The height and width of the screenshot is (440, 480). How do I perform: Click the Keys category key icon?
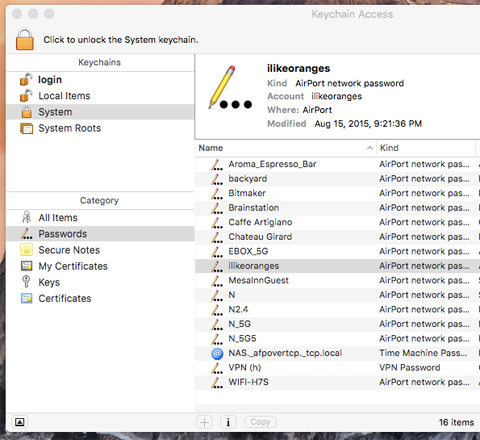coord(26,282)
